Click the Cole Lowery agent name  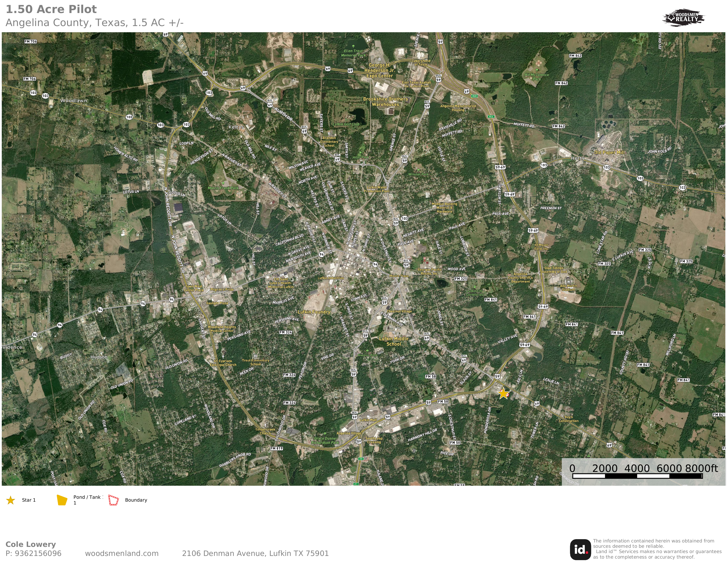pyautogui.click(x=31, y=544)
